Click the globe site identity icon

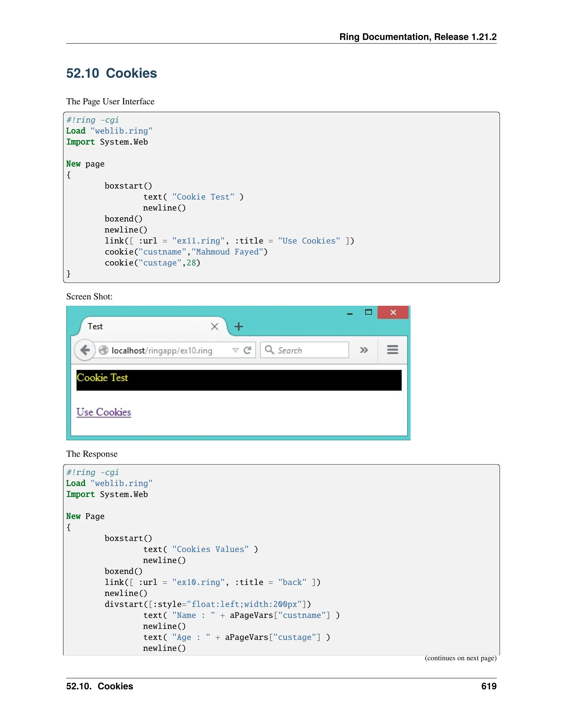click(103, 350)
